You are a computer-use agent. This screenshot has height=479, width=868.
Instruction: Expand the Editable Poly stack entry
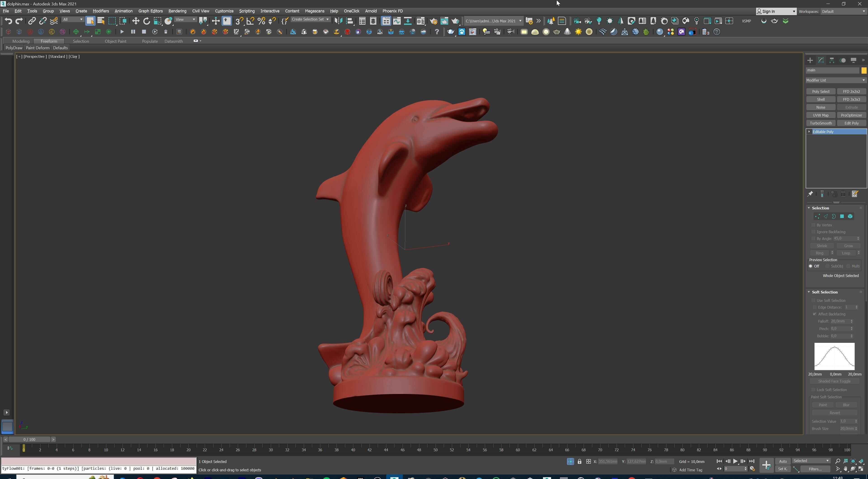(x=809, y=132)
